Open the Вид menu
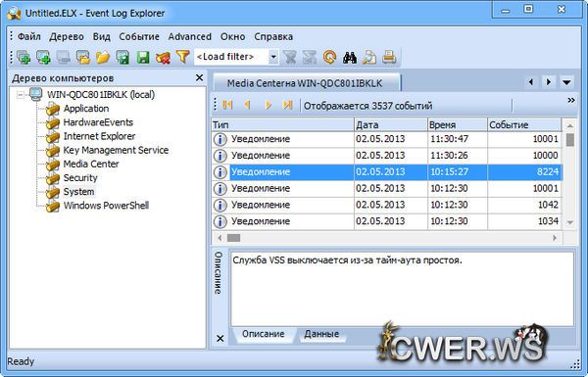 coord(102,37)
